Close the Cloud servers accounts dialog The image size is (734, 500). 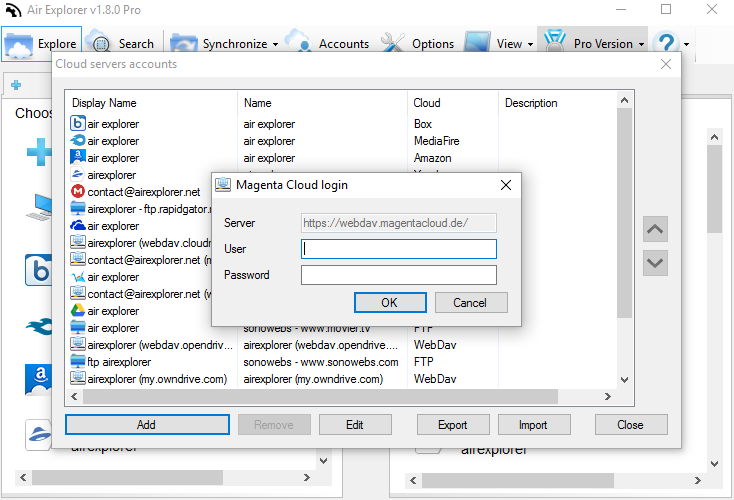click(x=666, y=64)
